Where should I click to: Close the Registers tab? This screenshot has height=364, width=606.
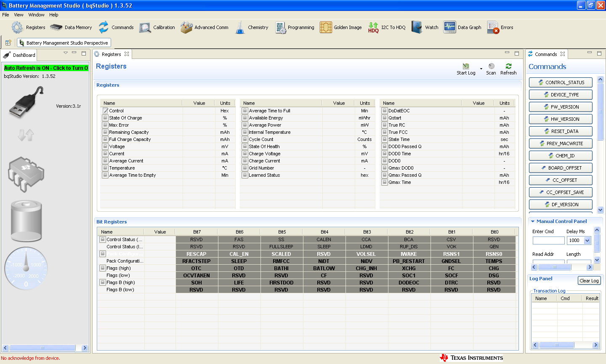pos(127,54)
